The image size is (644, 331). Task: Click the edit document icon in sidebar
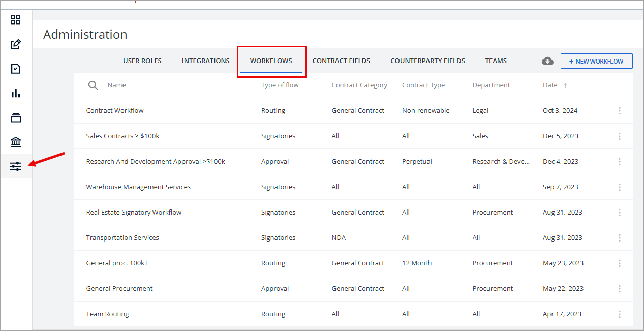pos(16,44)
